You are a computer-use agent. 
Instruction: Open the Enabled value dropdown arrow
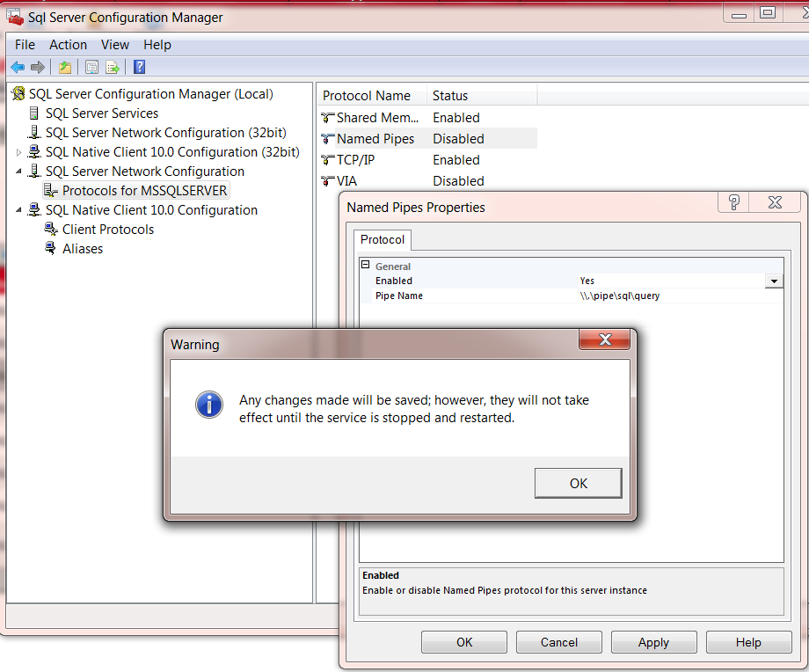pyautogui.click(x=774, y=281)
